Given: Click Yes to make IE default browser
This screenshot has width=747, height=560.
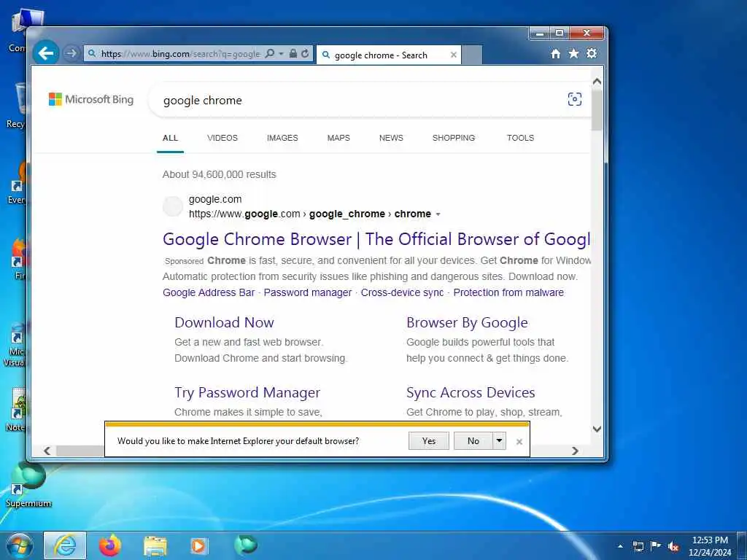Looking at the screenshot, I should point(429,441).
